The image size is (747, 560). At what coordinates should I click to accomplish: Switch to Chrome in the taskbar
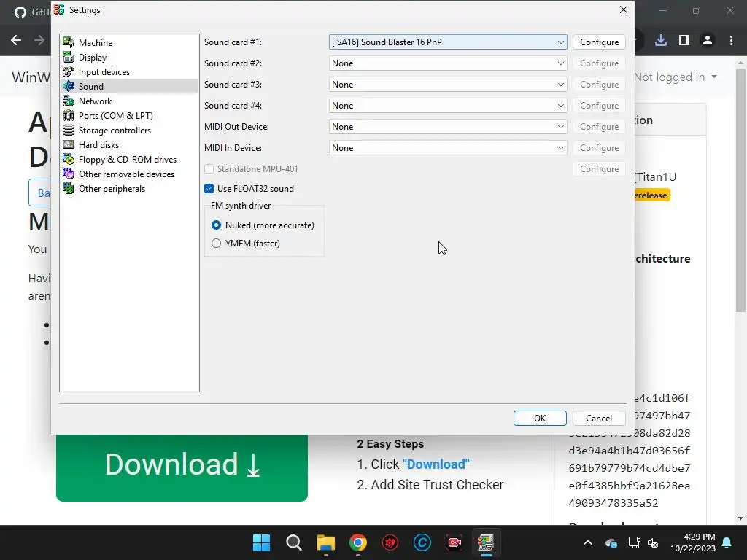pos(357,542)
